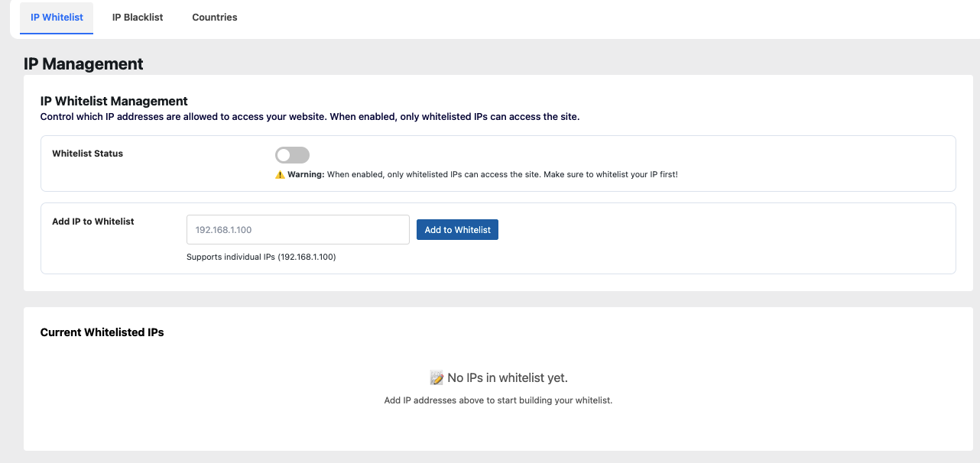
Task: Click the whitelist your IP first warning sentence
Action: pos(502,175)
